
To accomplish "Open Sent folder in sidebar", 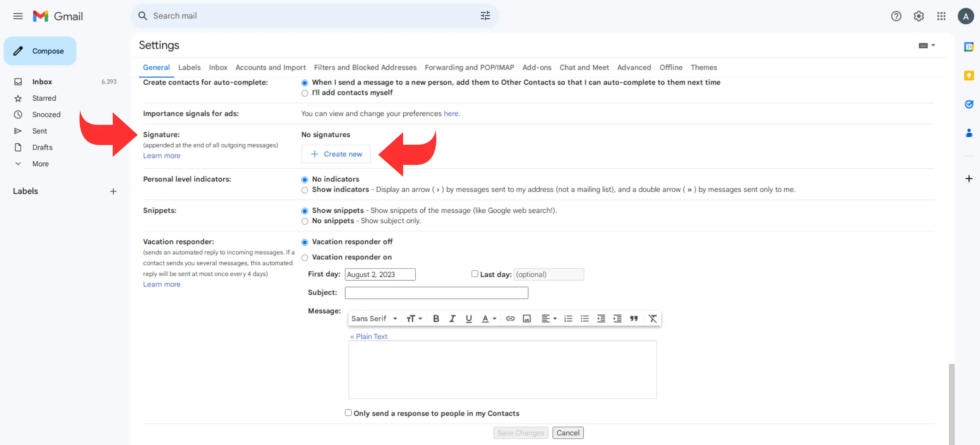I will [x=40, y=131].
